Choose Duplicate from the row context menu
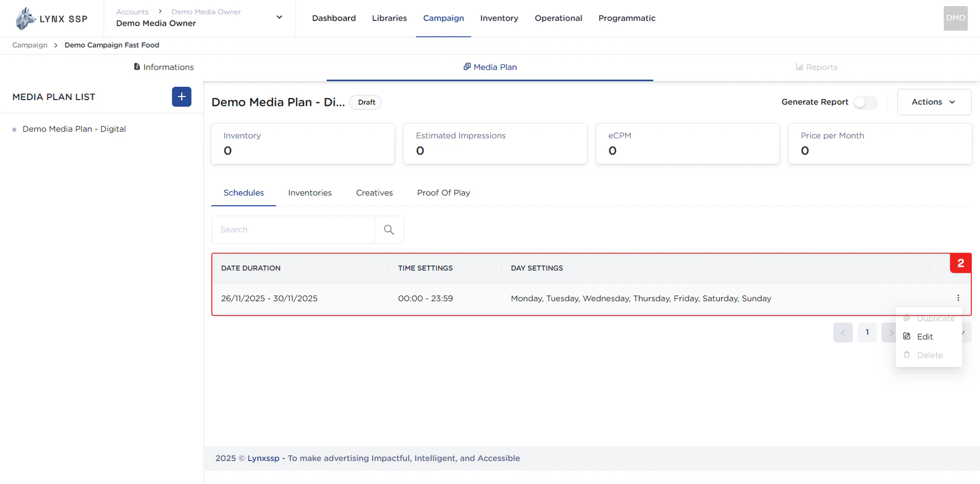Viewport: 980px width, 484px height. (929, 319)
